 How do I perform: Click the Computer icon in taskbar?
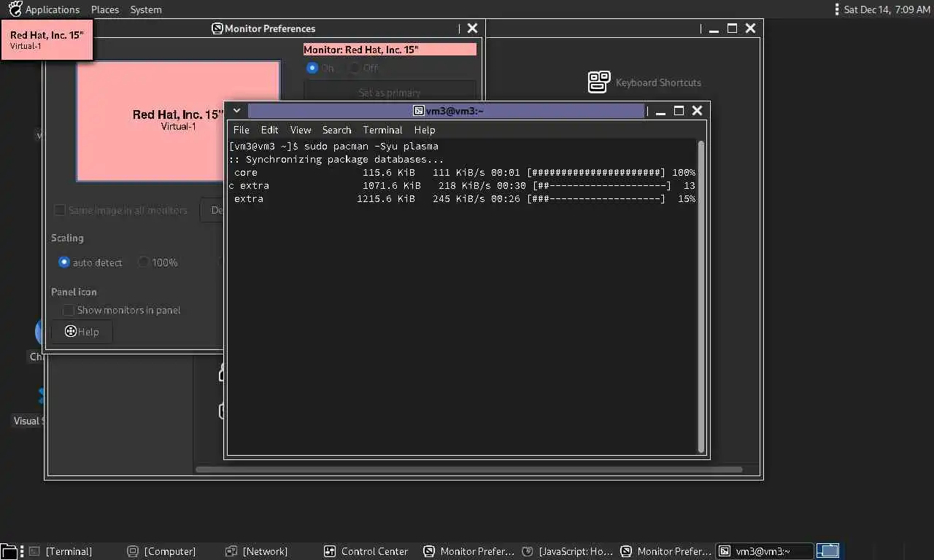[x=133, y=551]
